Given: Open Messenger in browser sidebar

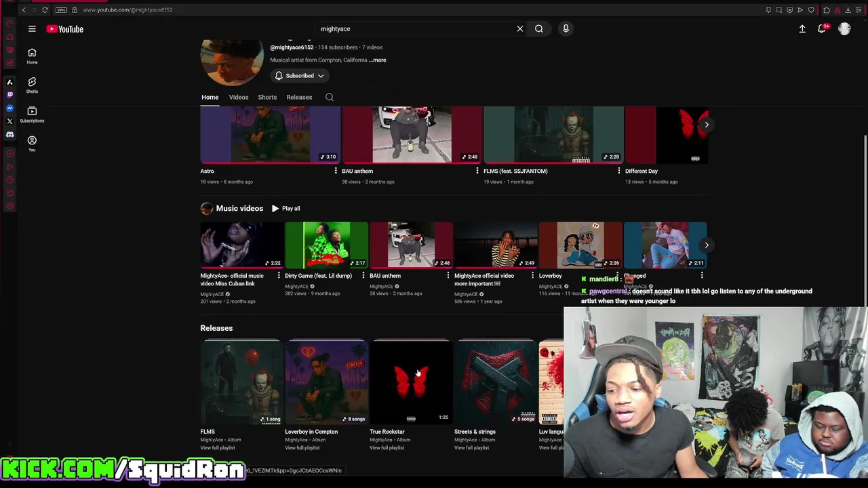Looking at the screenshot, I should pos(9,108).
